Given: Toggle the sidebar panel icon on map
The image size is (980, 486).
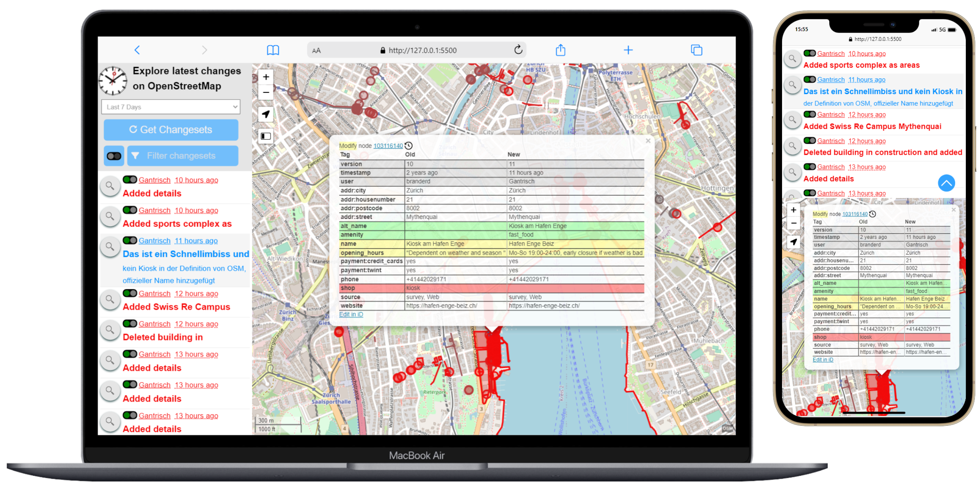Looking at the screenshot, I should 266,136.
